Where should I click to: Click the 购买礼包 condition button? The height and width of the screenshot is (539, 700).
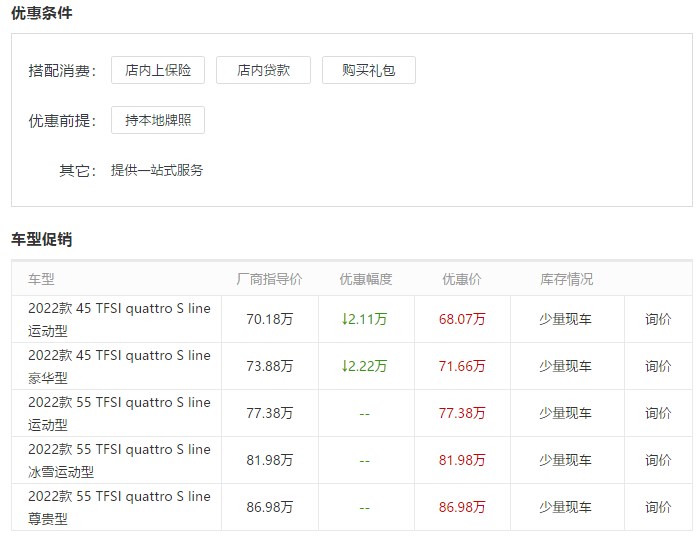(x=369, y=70)
